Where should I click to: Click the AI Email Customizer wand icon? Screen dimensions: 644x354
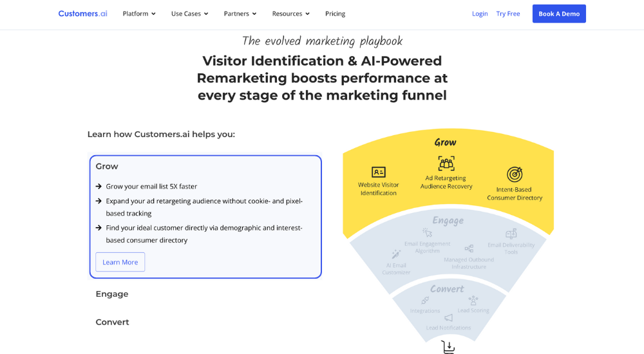[x=396, y=254]
